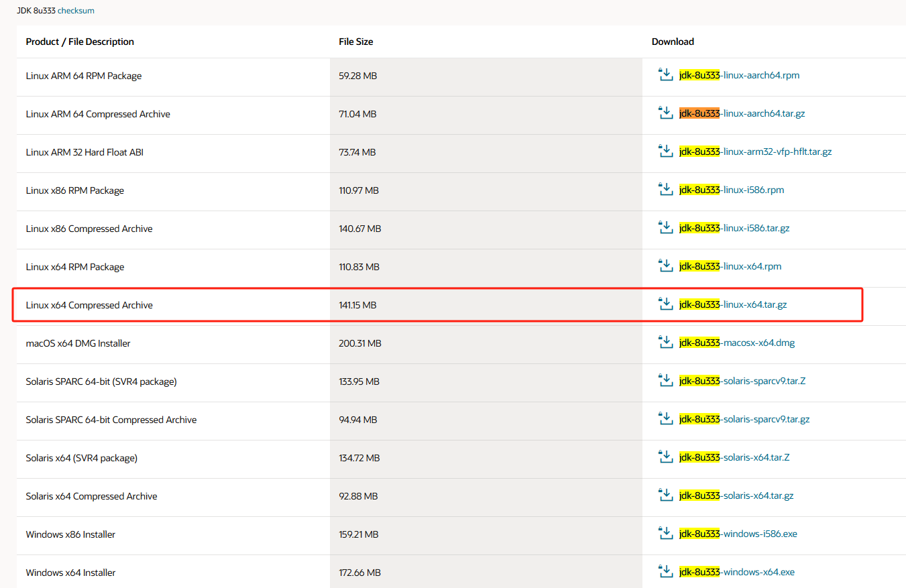Download jdk-8u333-linux-aarch64.rpm link
The image size is (906, 588).
739,75
